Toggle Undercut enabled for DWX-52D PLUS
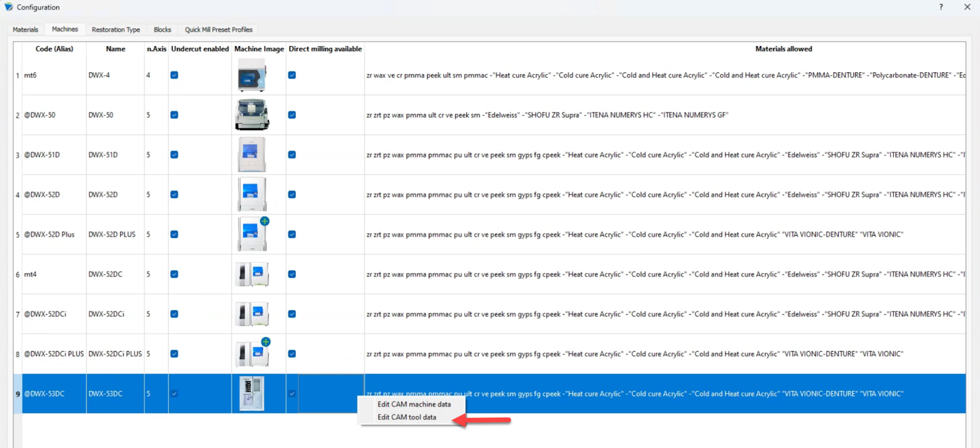This screenshot has width=980, height=448. tap(175, 234)
